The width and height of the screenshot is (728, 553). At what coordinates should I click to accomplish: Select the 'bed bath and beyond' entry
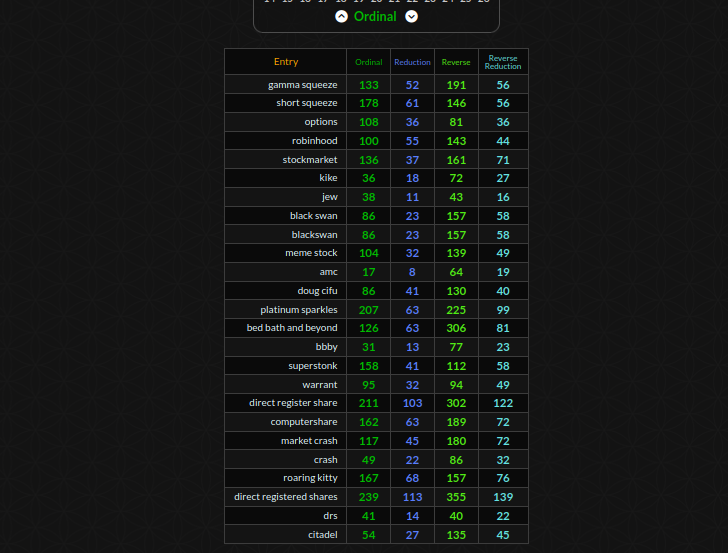pos(292,328)
